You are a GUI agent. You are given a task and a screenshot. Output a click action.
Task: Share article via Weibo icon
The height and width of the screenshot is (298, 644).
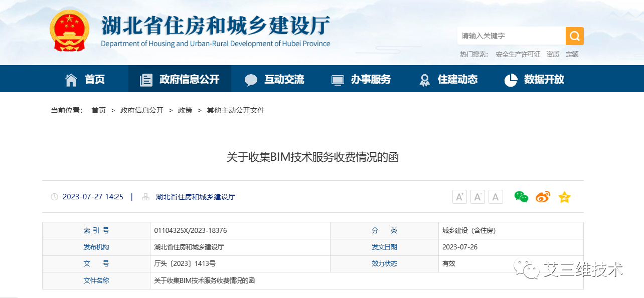[543, 197]
